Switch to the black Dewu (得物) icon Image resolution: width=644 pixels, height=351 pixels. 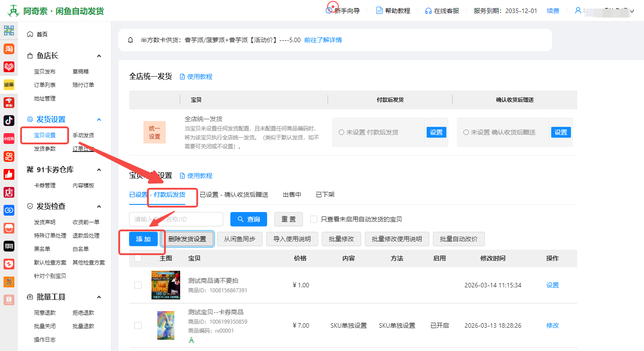tap(9, 246)
